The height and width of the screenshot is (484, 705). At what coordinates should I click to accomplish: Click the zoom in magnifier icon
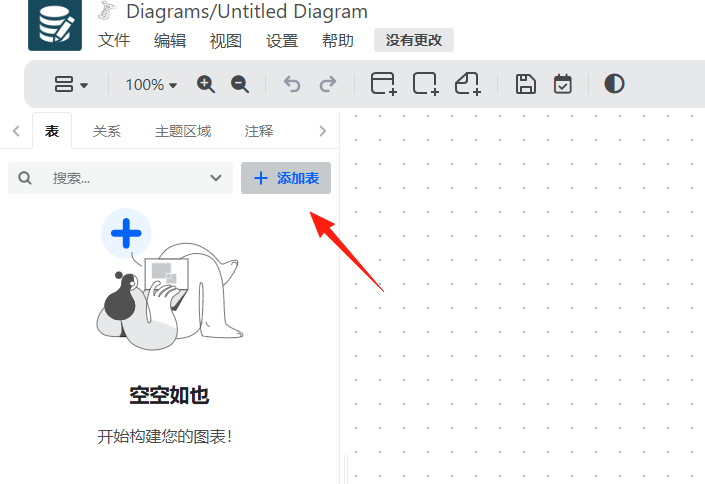click(206, 84)
